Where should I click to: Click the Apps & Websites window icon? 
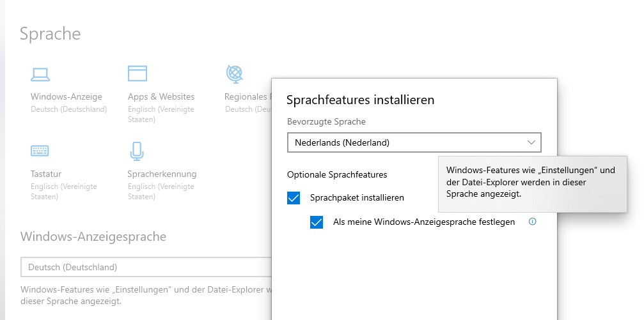pyautogui.click(x=137, y=73)
